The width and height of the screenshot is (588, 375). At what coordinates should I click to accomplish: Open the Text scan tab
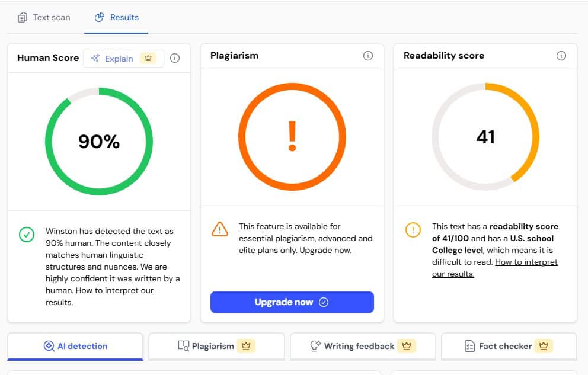(x=44, y=17)
